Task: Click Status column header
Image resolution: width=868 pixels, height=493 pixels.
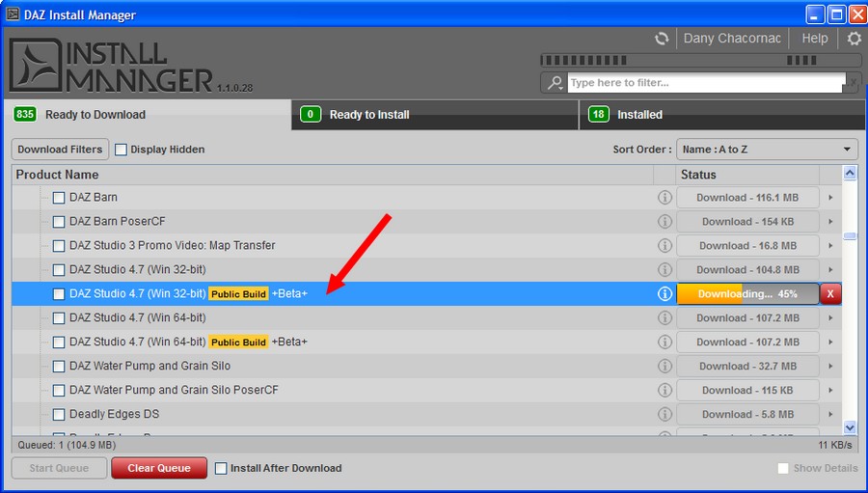Action: [747, 175]
